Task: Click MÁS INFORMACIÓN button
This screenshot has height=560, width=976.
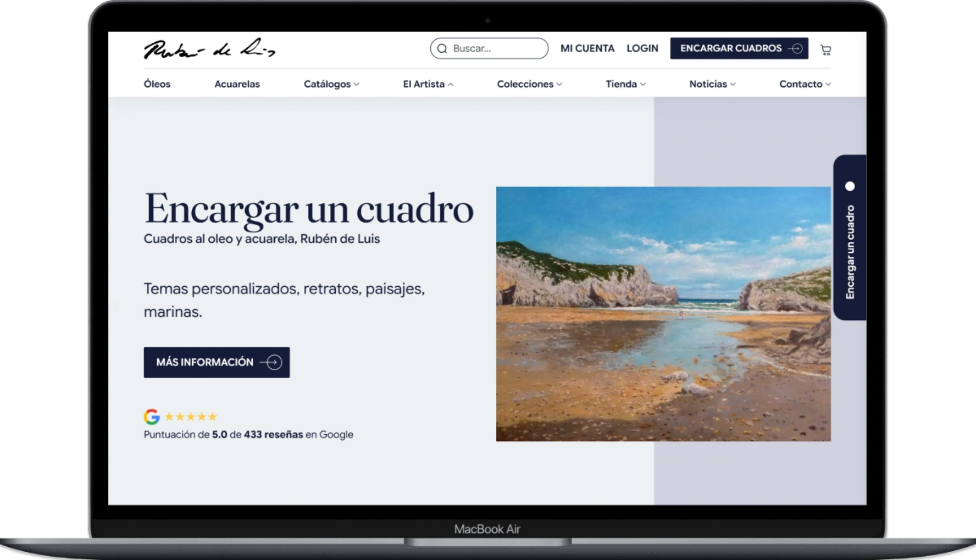Action: (217, 362)
